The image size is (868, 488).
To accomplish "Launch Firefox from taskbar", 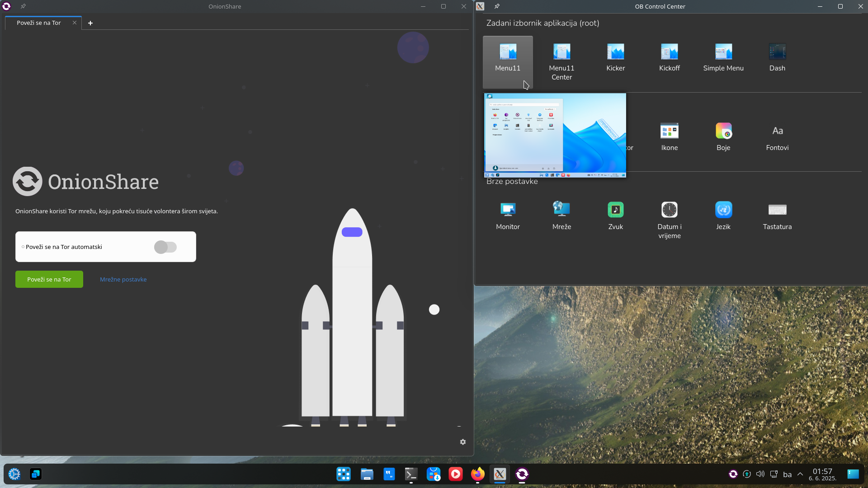I will tap(478, 474).
